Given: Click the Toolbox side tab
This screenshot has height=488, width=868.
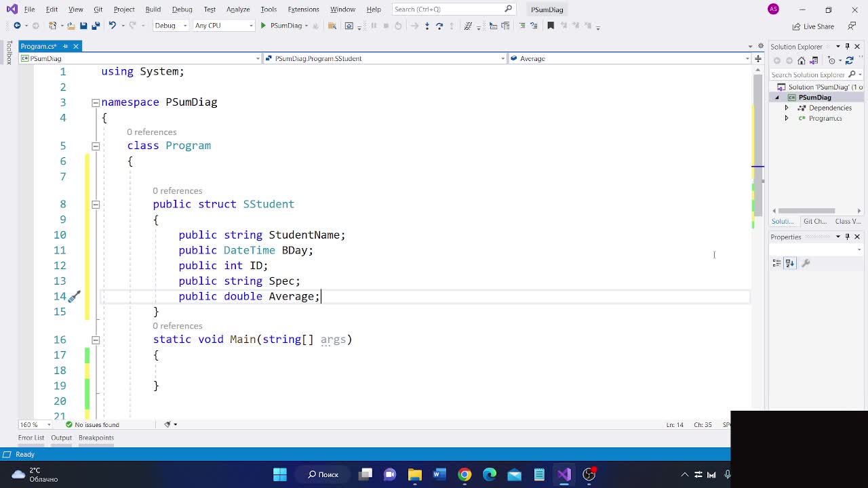Looking at the screenshot, I should tap(9, 53).
